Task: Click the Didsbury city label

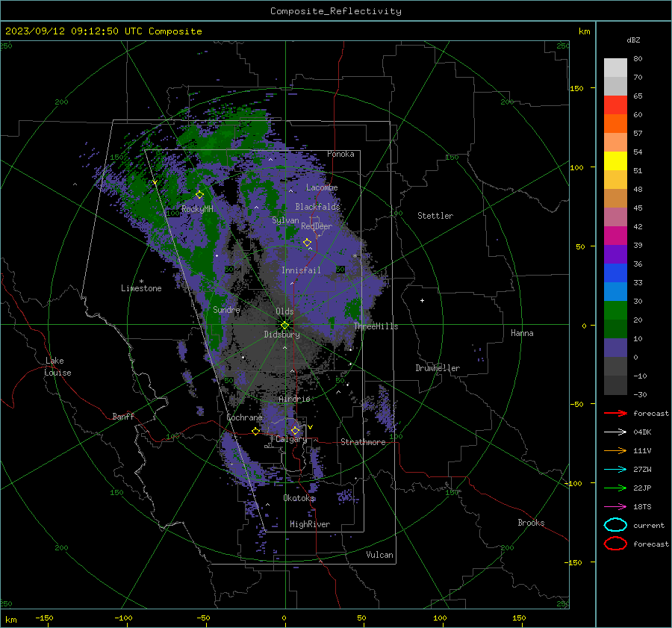Action: click(x=281, y=335)
